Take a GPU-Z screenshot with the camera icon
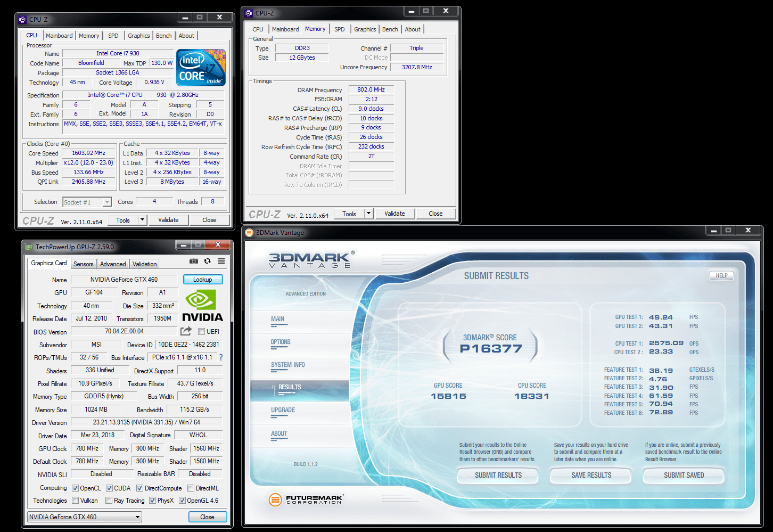The width and height of the screenshot is (773, 532). [x=194, y=261]
